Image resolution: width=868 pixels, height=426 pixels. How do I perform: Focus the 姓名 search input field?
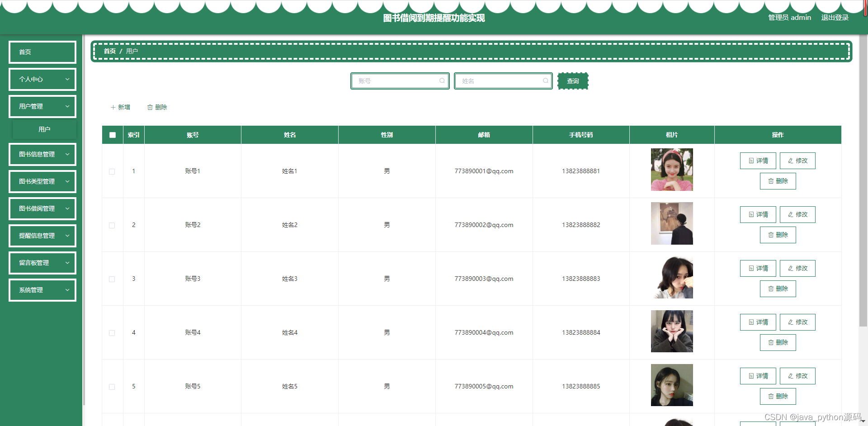pos(503,81)
